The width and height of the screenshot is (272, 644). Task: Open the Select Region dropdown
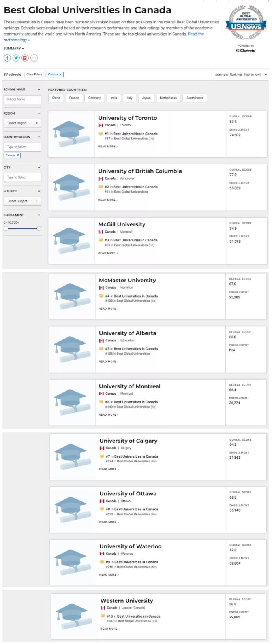coord(23,123)
